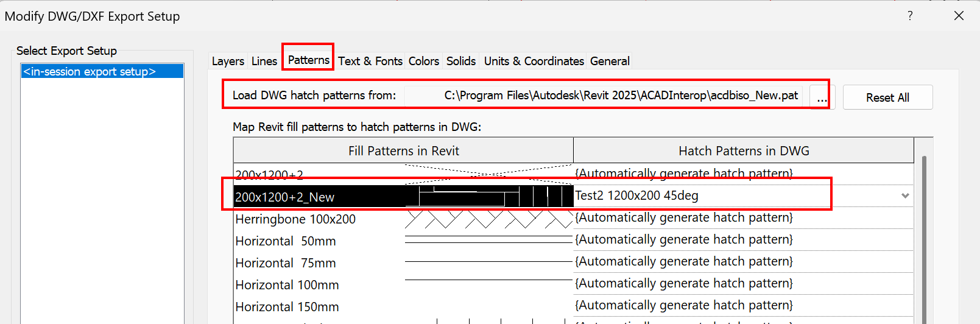Click the Herringbone 100x200 pattern preview

pos(489,219)
